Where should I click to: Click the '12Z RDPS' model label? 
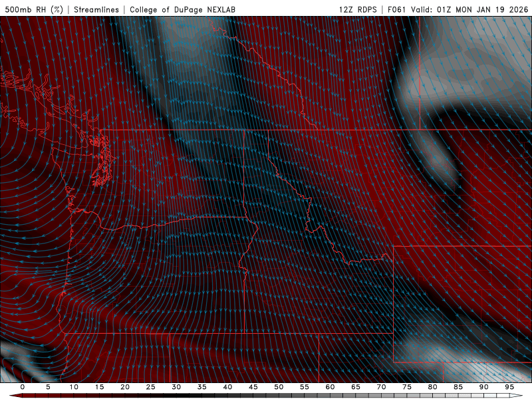pyautogui.click(x=358, y=9)
